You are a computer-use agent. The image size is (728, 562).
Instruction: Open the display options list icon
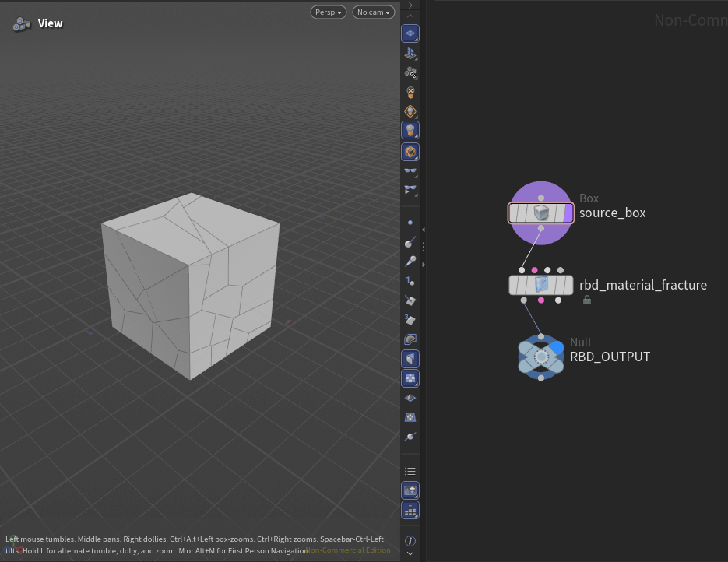point(410,472)
